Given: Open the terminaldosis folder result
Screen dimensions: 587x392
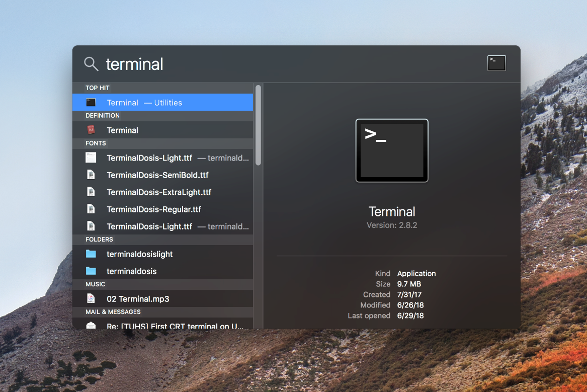Looking at the screenshot, I should point(163,271).
